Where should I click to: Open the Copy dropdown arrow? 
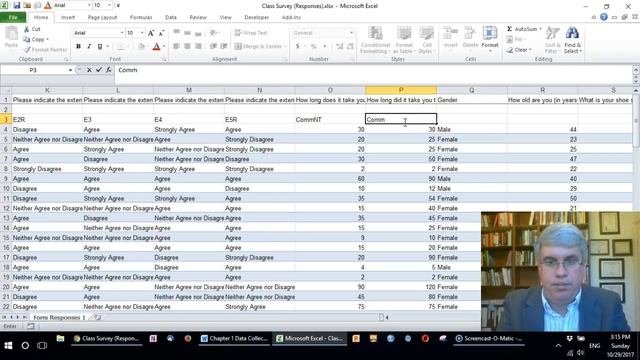(x=47, y=40)
